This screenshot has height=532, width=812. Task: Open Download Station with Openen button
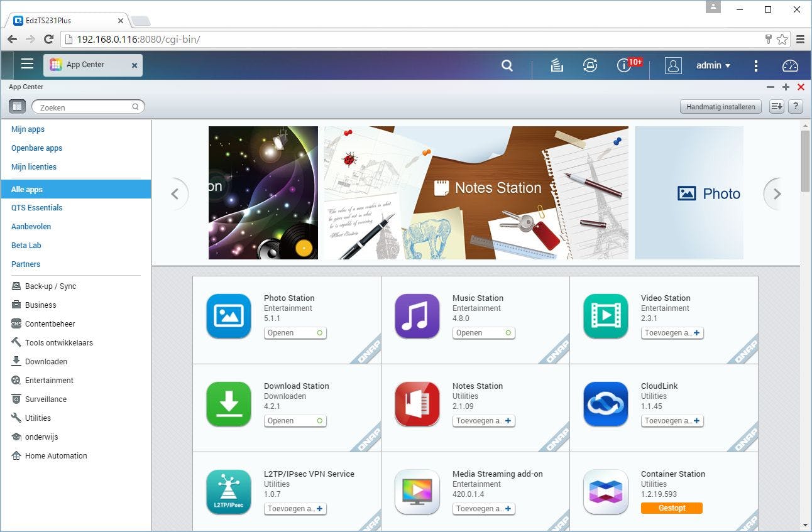point(295,421)
